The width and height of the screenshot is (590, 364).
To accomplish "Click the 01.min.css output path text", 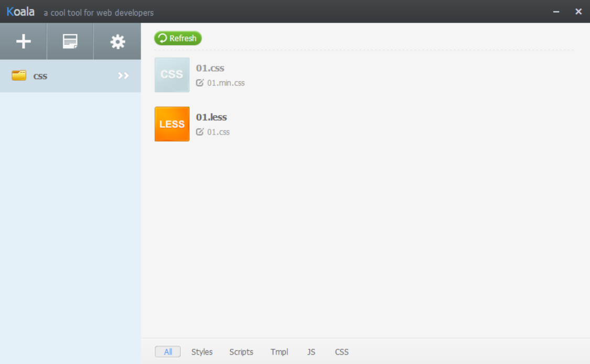I will (x=226, y=83).
